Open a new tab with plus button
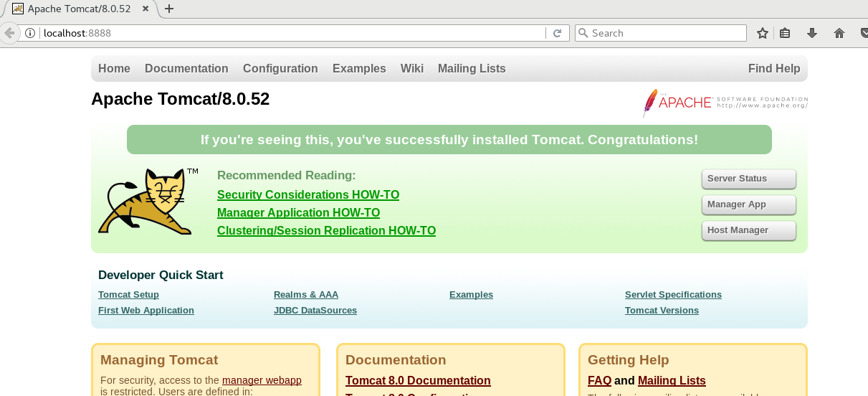The width and height of the screenshot is (868, 396). point(169,9)
